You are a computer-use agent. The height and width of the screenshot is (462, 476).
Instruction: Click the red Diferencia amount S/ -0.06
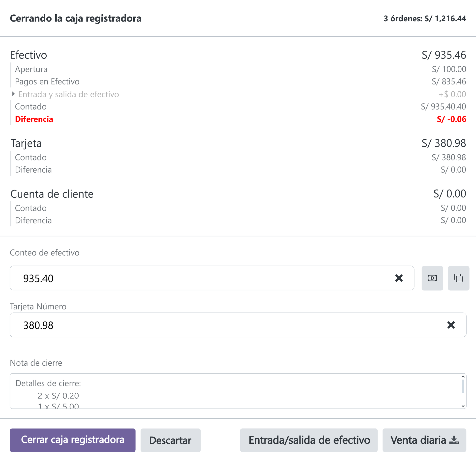click(451, 119)
